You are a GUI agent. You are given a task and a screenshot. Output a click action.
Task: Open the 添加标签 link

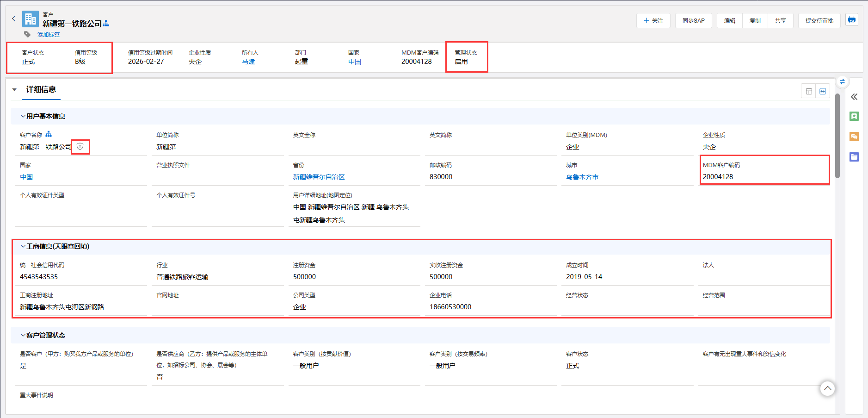[49, 35]
